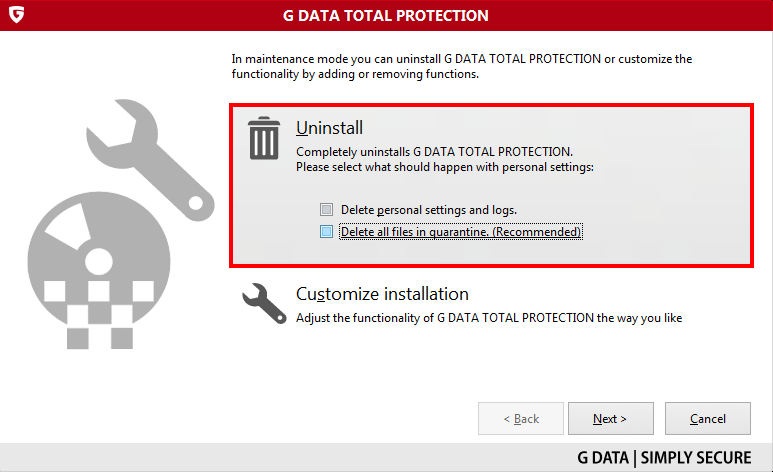Click the Next button
Screen dimensions: 773x472
click(611, 418)
